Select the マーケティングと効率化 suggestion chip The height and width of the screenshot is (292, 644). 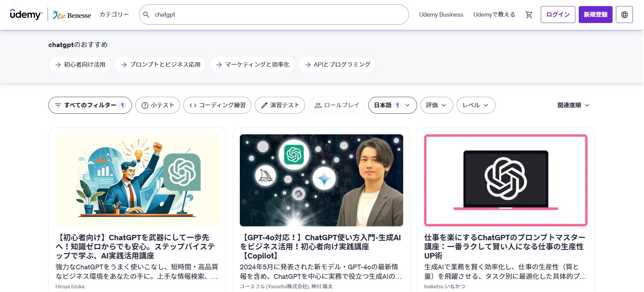[x=252, y=65]
